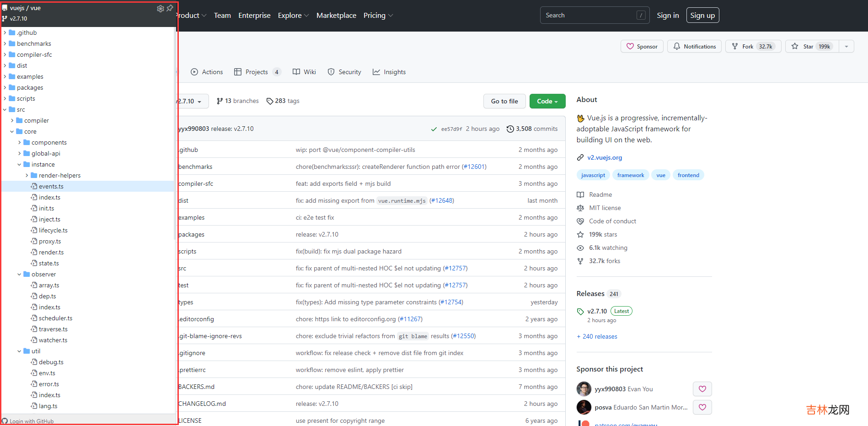Expand the compiler folder under src

[12, 120]
